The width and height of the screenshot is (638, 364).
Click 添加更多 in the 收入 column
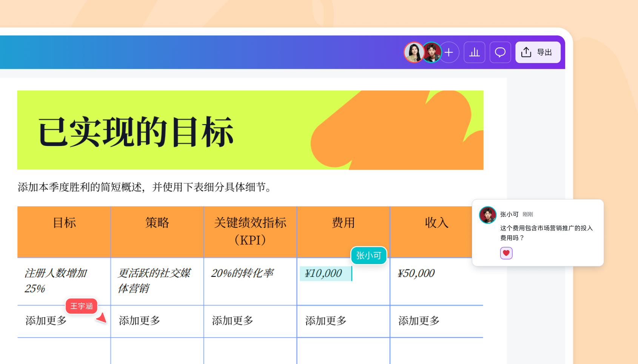419,321
